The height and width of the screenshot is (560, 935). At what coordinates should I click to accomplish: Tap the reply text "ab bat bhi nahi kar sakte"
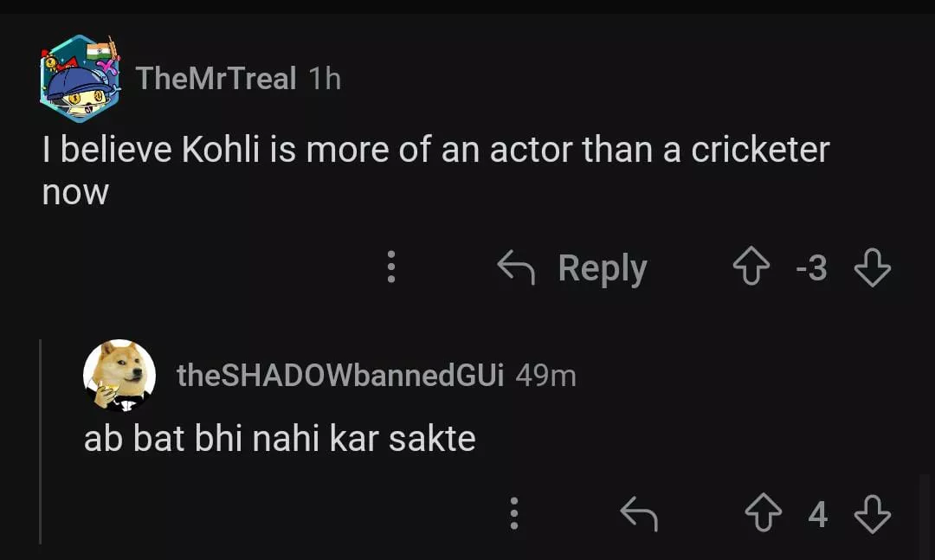coord(280,439)
